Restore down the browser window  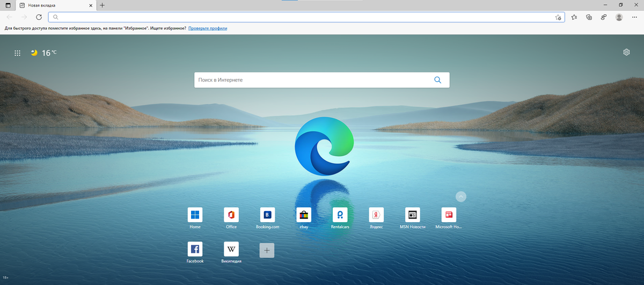[621, 4]
